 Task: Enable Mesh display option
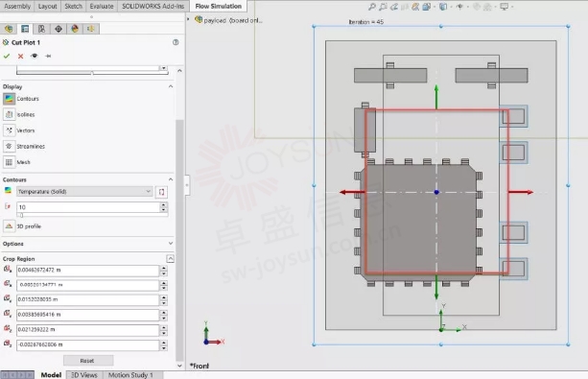click(x=9, y=162)
